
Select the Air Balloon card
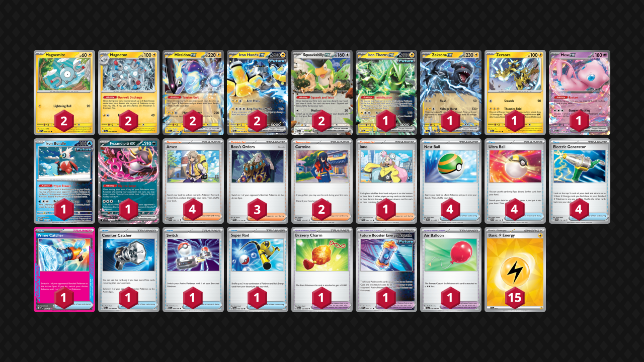pos(451,269)
